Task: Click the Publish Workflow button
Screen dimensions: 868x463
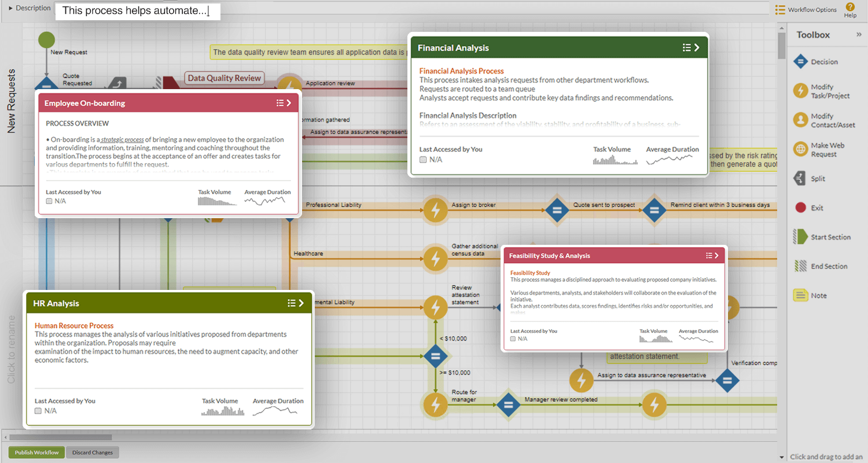Action: pyautogui.click(x=36, y=452)
